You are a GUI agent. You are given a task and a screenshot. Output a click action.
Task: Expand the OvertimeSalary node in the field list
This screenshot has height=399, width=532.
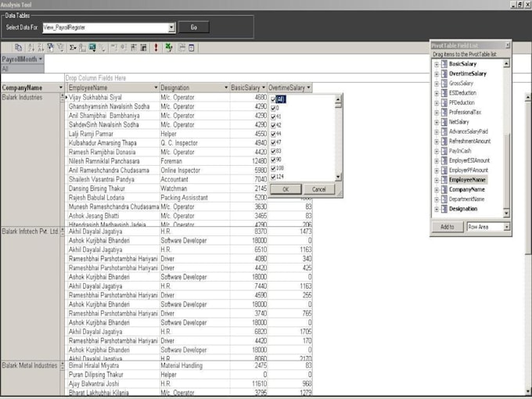[437, 74]
